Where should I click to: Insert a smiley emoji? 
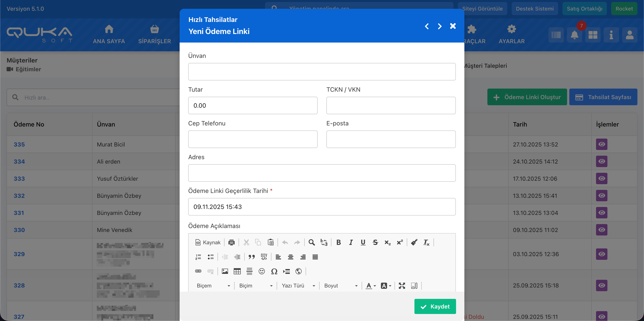[262, 271]
